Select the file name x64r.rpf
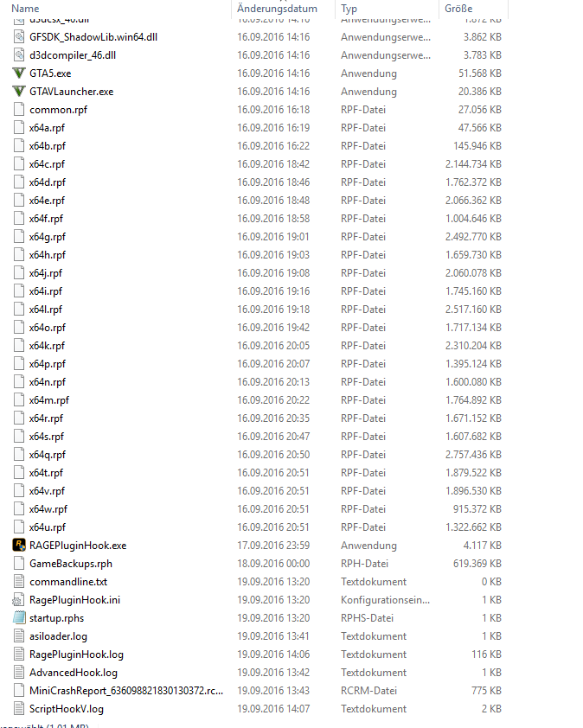 point(46,418)
